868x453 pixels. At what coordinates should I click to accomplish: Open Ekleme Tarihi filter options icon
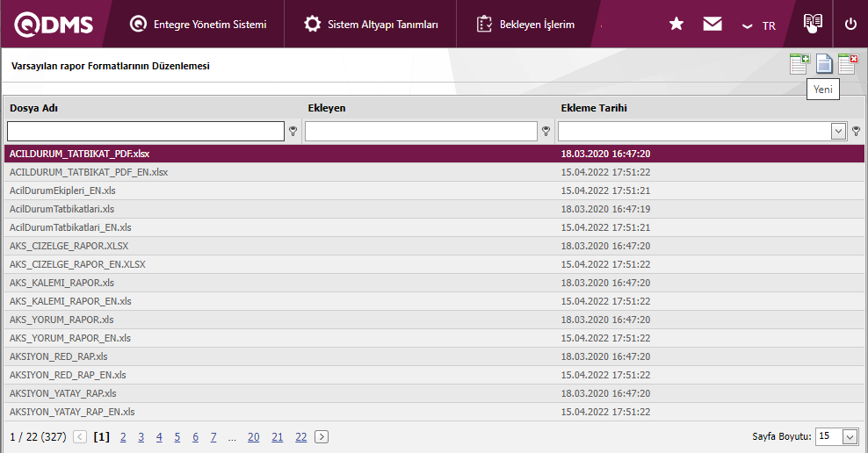(856, 131)
